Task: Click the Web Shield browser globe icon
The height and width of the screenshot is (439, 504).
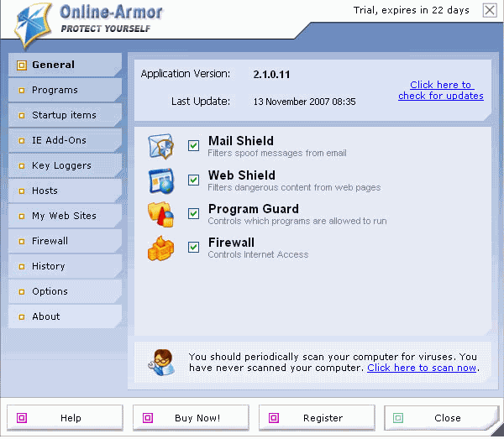Action: point(161,180)
